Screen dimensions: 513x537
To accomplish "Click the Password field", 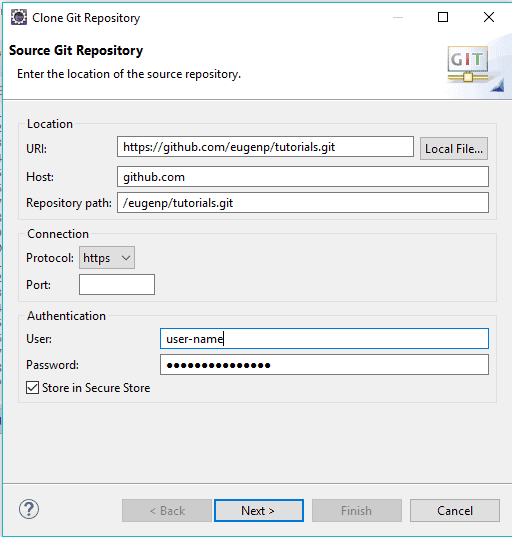I will pos(324,365).
